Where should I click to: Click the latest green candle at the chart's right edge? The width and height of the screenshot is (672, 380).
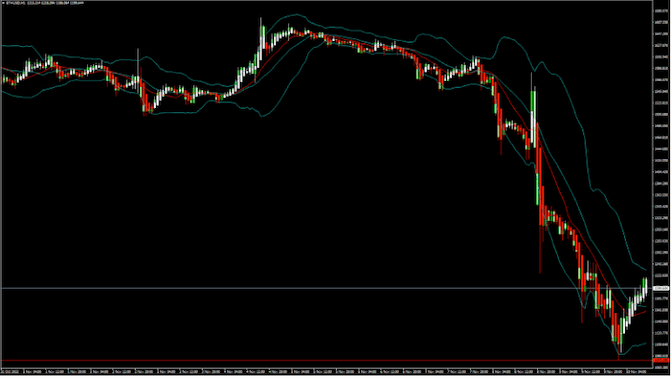(645, 286)
